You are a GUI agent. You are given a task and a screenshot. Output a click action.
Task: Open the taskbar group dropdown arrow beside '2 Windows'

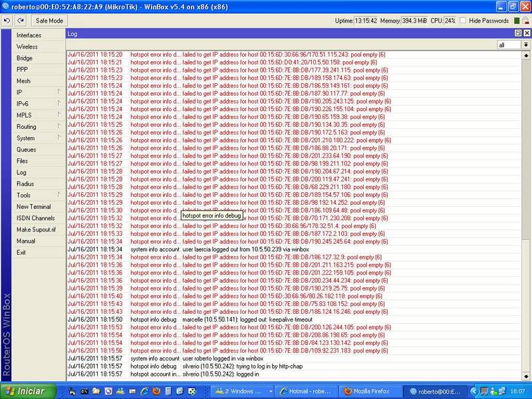coord(271,392)
